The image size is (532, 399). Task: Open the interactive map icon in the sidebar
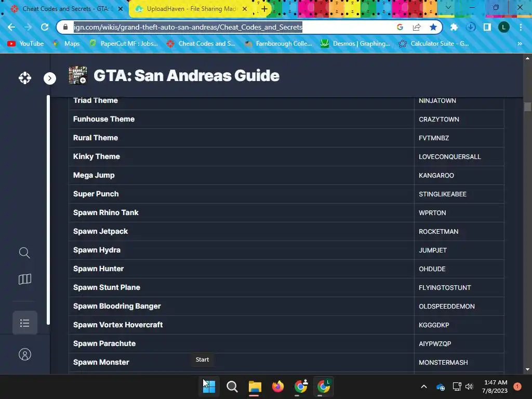[x=24, y=279]
